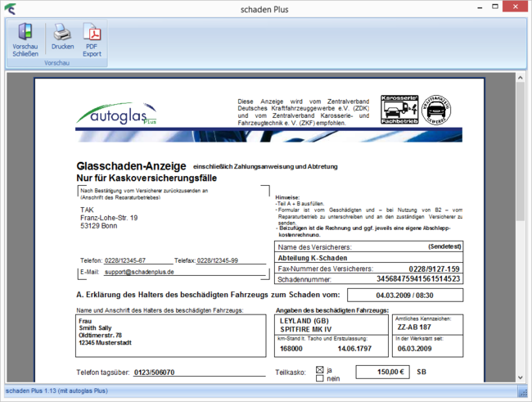Click the Vorschau ribbon group label
This screenshot has width=532, height=402.
[x=56, y=63]
